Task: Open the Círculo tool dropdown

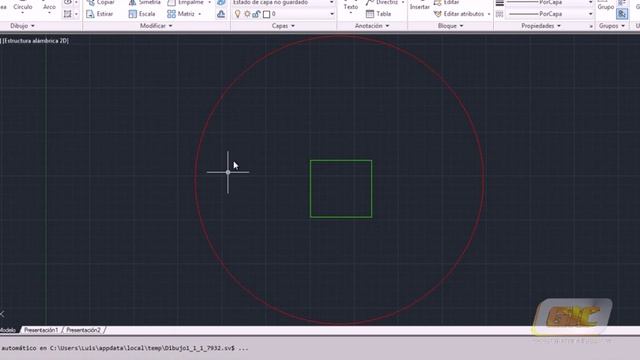Action: [x=22, y=13]
